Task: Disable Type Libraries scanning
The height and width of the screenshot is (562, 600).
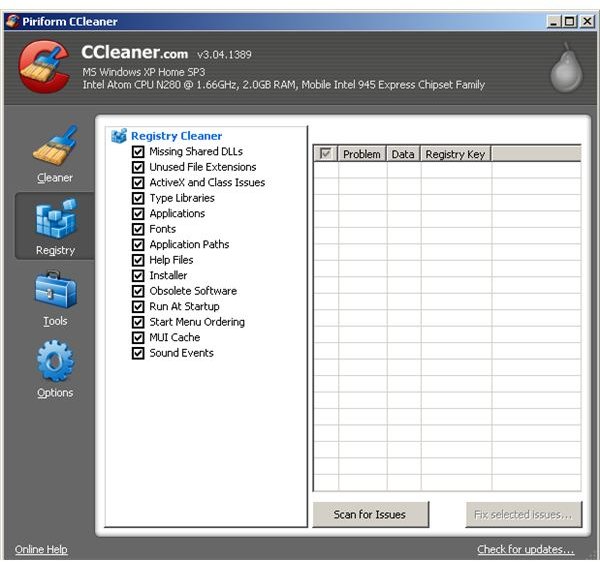Action: coord(138,198)
